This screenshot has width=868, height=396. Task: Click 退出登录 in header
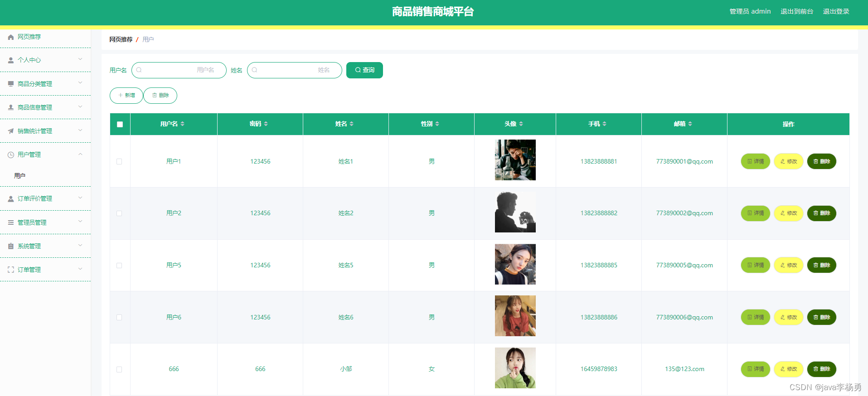coord(836,11)
